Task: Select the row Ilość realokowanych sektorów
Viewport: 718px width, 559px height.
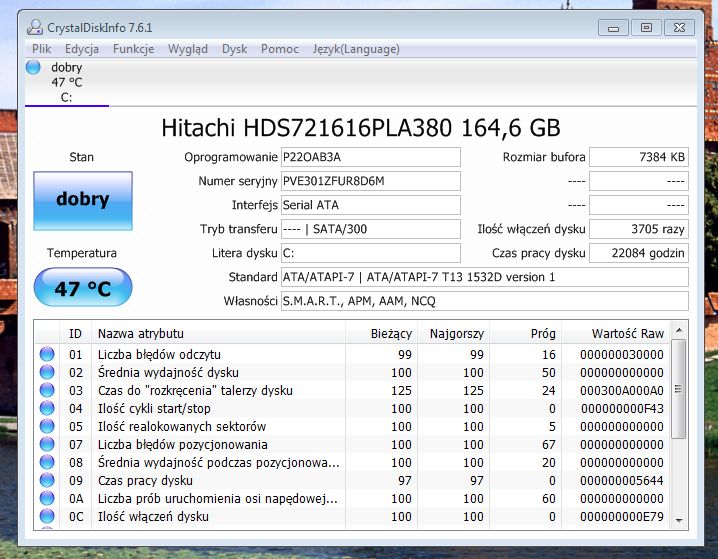Action: [353, 426]
